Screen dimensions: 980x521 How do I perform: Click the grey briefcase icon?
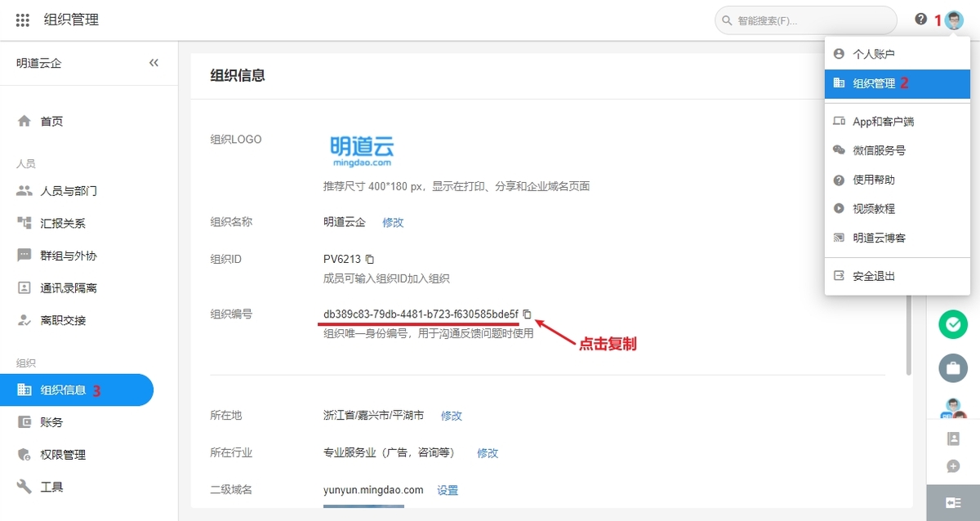click(x=952, y=368)
